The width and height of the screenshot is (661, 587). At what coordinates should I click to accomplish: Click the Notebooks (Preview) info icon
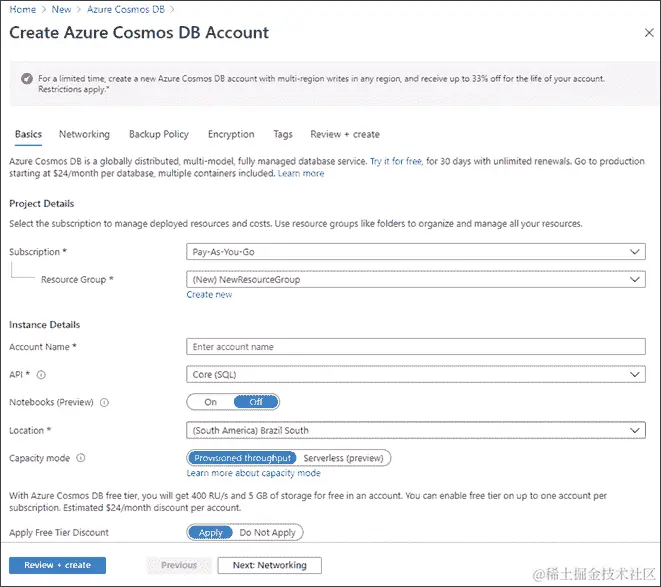(x=104, y=403)
